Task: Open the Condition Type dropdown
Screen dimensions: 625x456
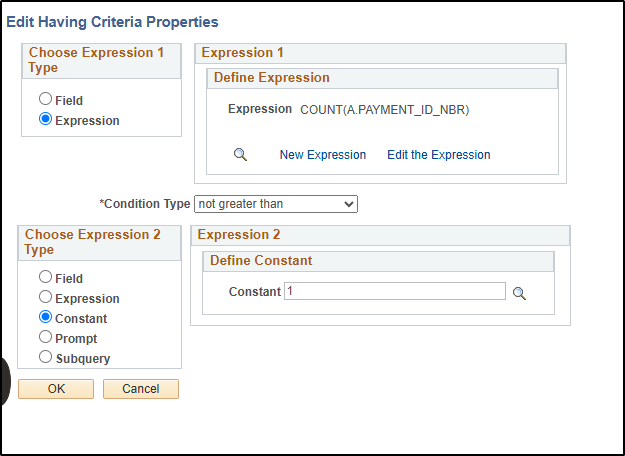Action: (x=276, y=204)
